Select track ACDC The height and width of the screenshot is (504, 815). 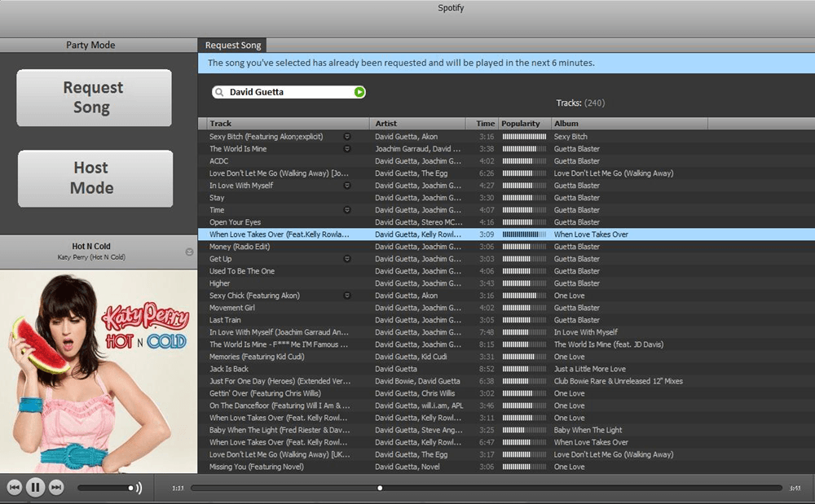click(218, 161)
